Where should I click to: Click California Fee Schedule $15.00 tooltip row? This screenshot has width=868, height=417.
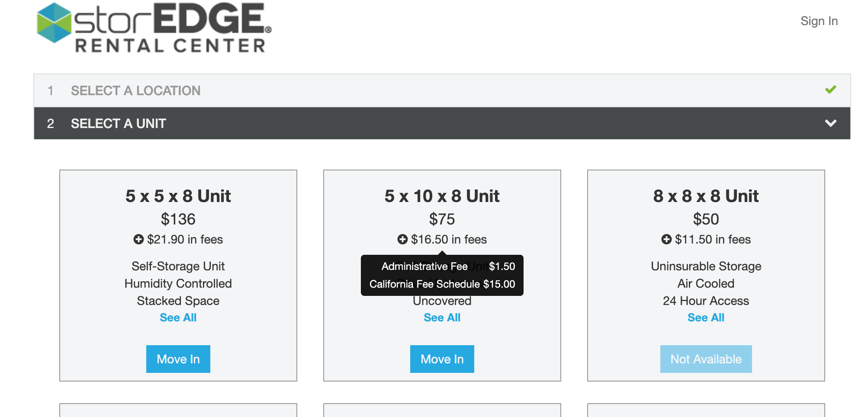[442, 284]
